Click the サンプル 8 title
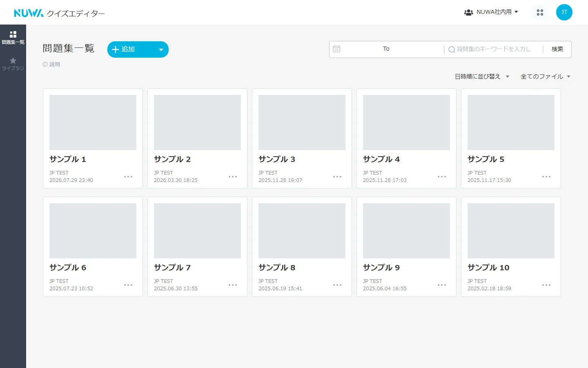The width and height of the screenshot is (588, 368). coord(277,267)
